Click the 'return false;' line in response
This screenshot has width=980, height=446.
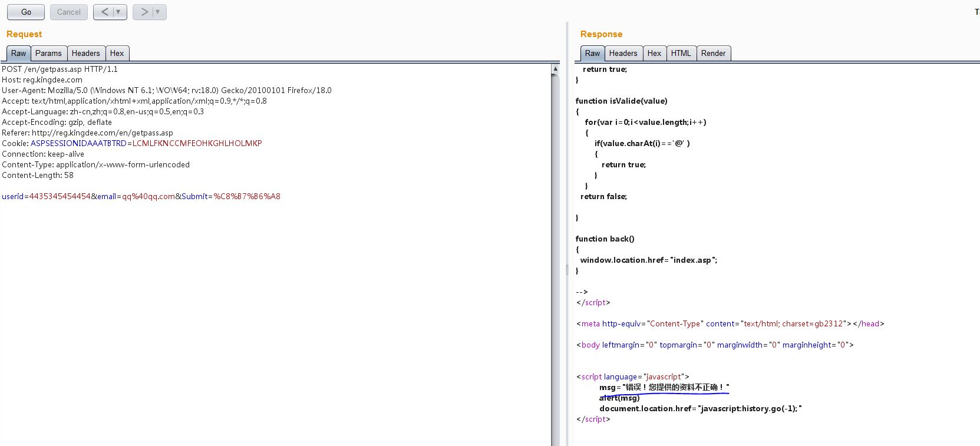(604, 196)
